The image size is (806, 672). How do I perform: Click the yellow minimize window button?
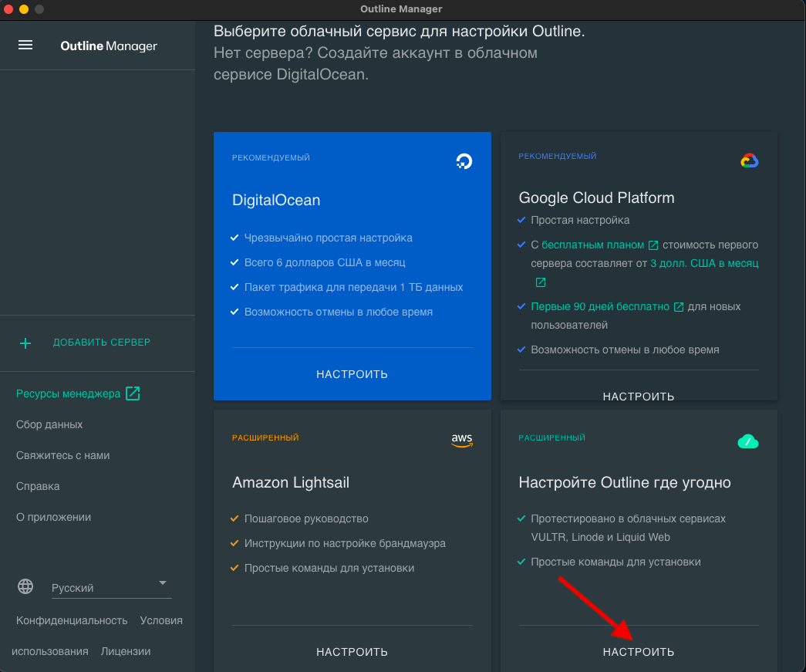pos(24,9)
